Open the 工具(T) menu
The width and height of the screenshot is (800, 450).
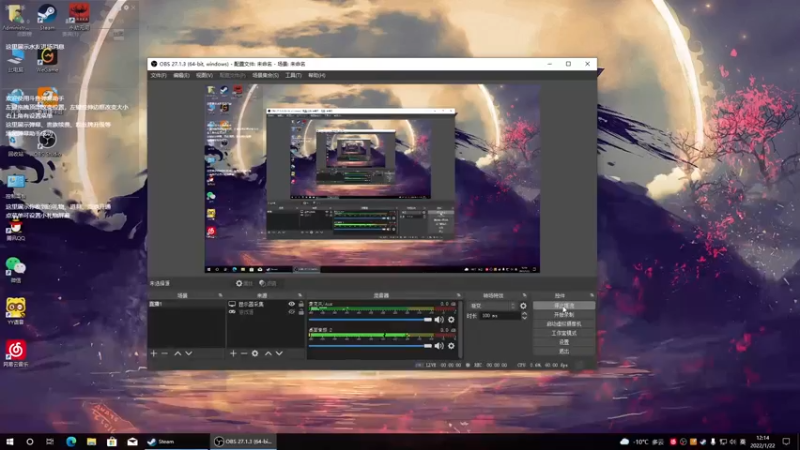pos(293,76)
